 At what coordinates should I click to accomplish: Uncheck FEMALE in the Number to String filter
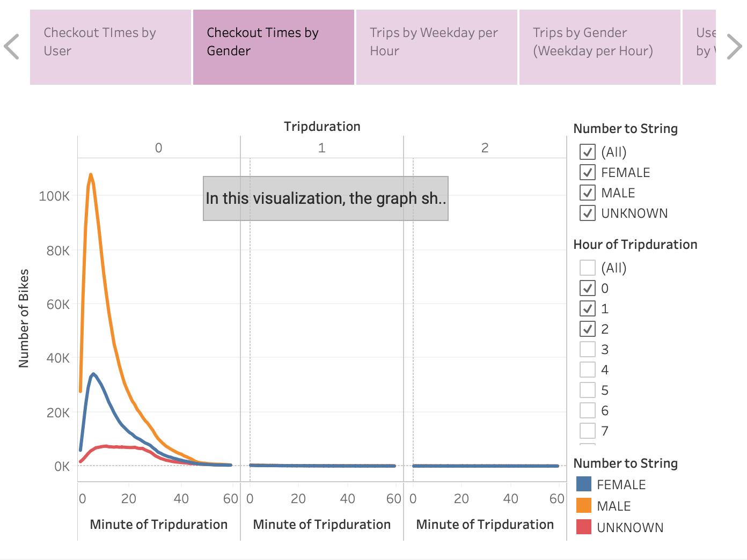(587, 172)
